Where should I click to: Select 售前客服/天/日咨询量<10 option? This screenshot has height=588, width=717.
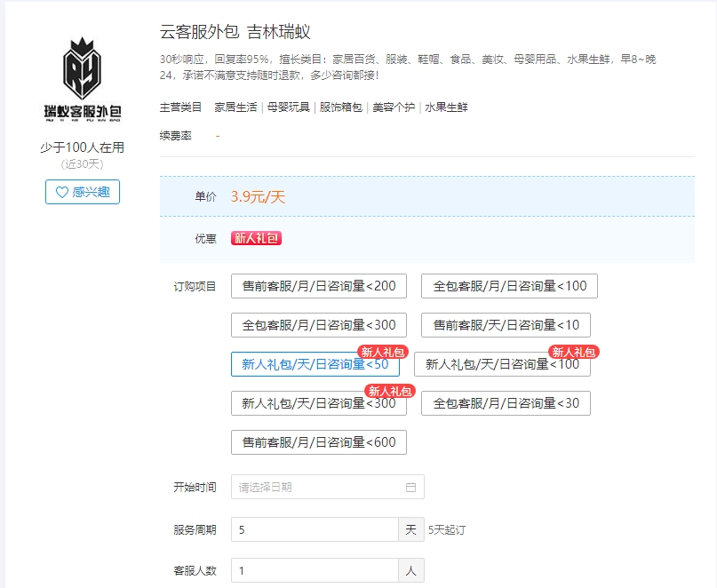tap(506, 325)
